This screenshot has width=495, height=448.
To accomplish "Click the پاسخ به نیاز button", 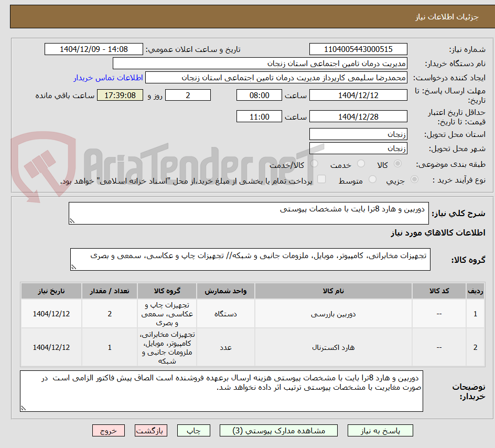I will 380,431.
